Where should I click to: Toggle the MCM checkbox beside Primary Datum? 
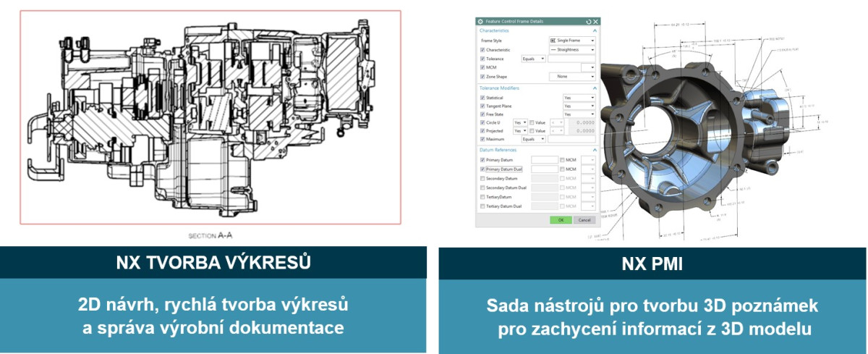coord(562,160)
